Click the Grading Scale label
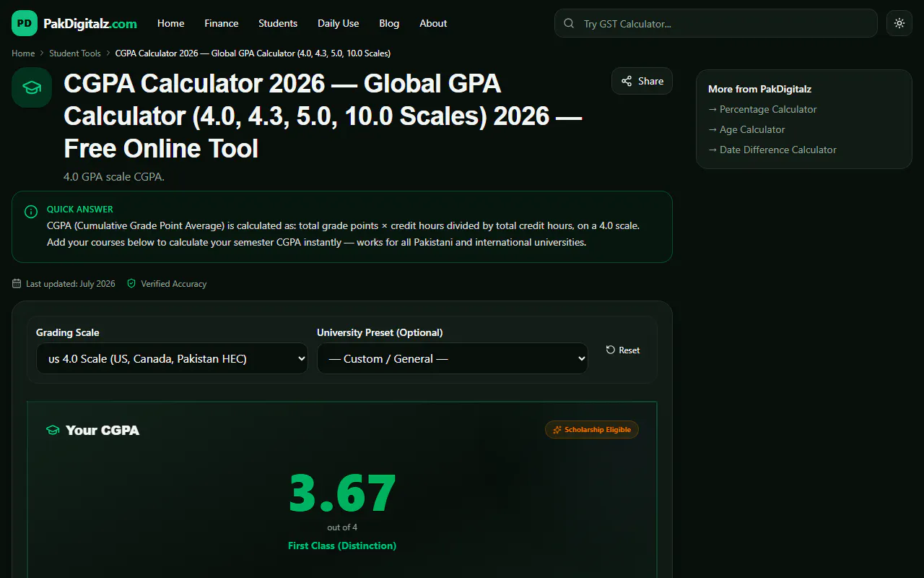Image resolution: width=924 pixels, height=578 pixels. click(x=68, y=332)
